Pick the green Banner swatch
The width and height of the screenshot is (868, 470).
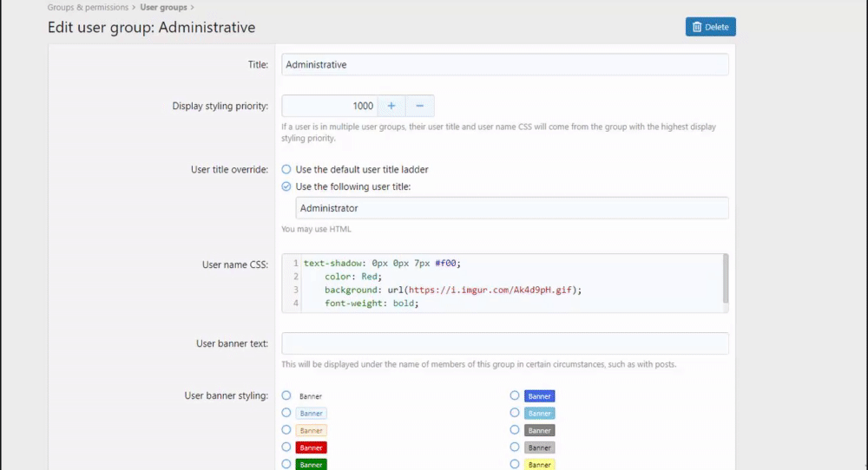[x=311, y=465]
